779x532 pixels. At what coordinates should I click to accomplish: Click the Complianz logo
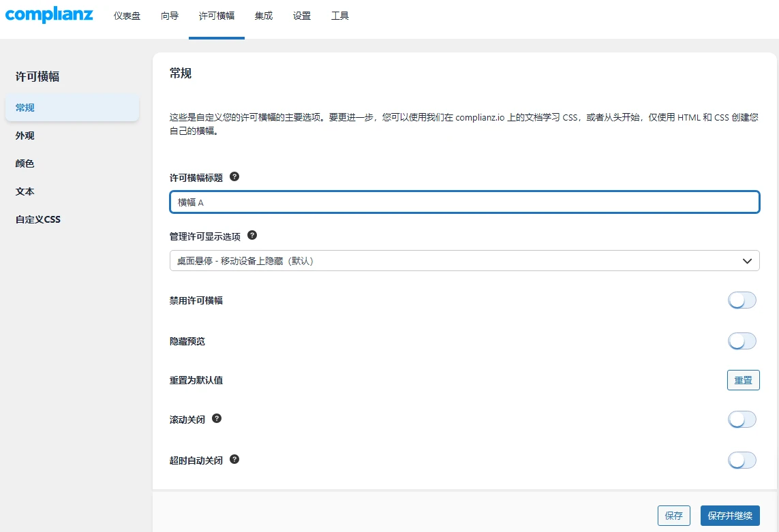[48, 15]
